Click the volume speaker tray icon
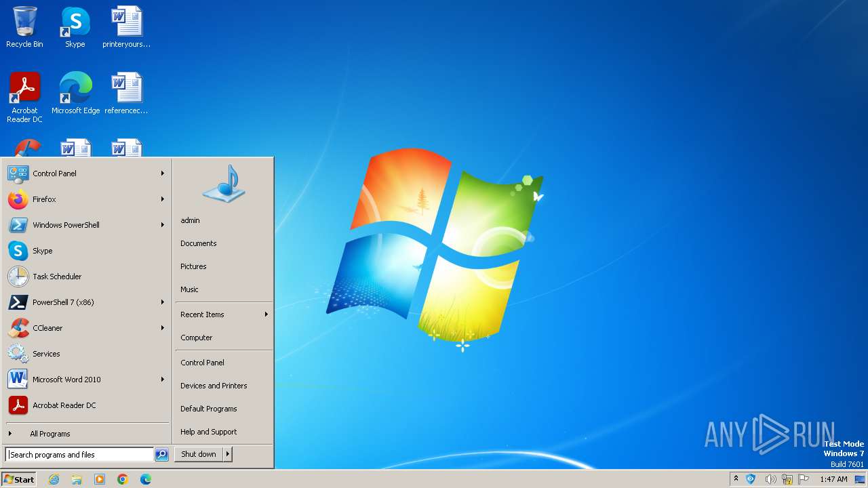 pos(770,479)
